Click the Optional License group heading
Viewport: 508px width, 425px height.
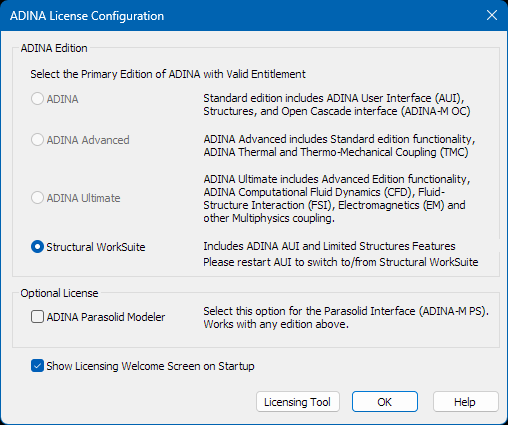coord(59,293)
